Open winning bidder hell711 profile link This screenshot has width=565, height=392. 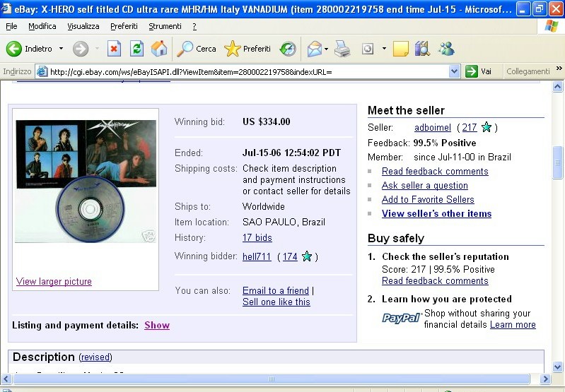pos(257,256)
